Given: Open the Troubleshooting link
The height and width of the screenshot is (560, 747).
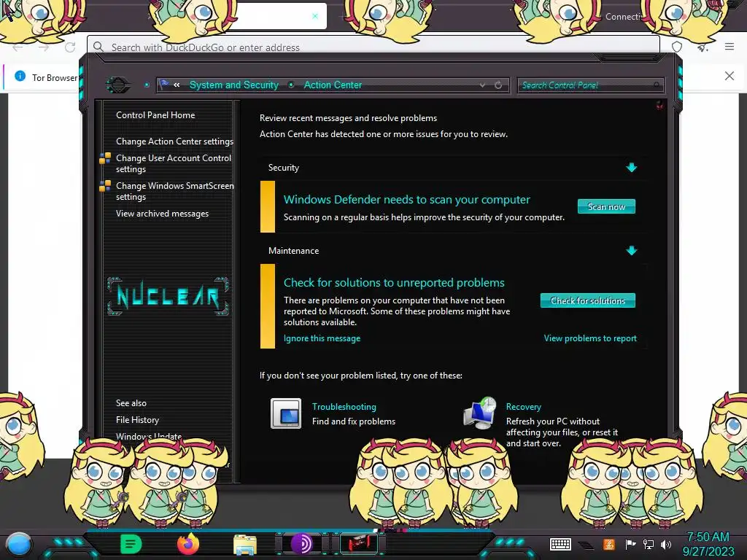Looking at the screenshot, I should pyautogui.click(x=344, y=407).
